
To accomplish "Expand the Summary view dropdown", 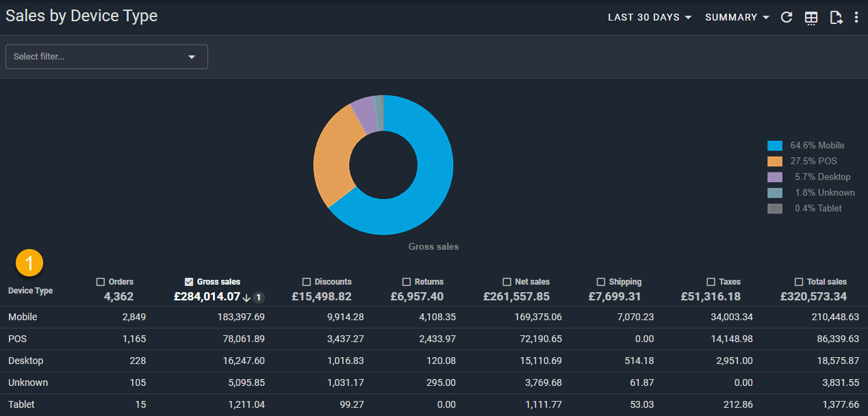I will click(x=737, y=18).
